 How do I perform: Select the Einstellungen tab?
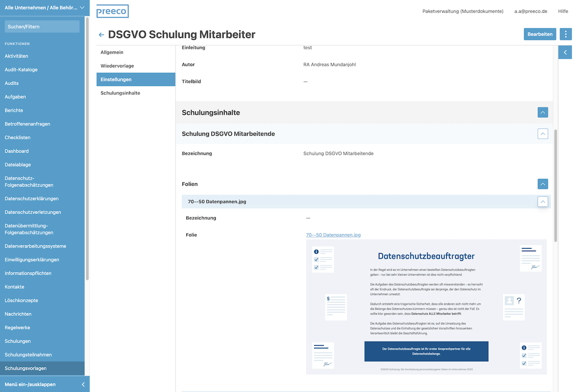(136, 79)
